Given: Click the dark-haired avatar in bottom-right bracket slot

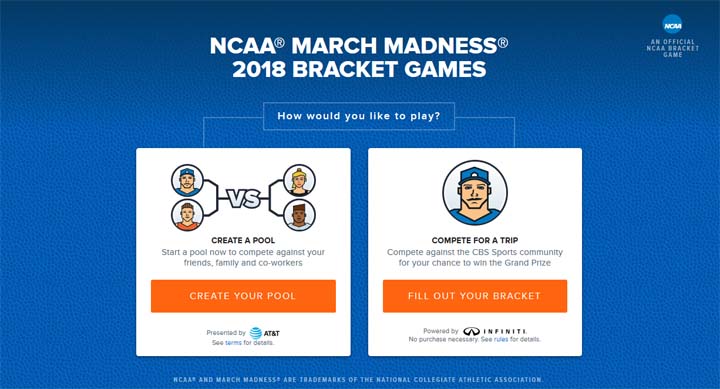Looking at the screenshot, I should tap(299, 215).
